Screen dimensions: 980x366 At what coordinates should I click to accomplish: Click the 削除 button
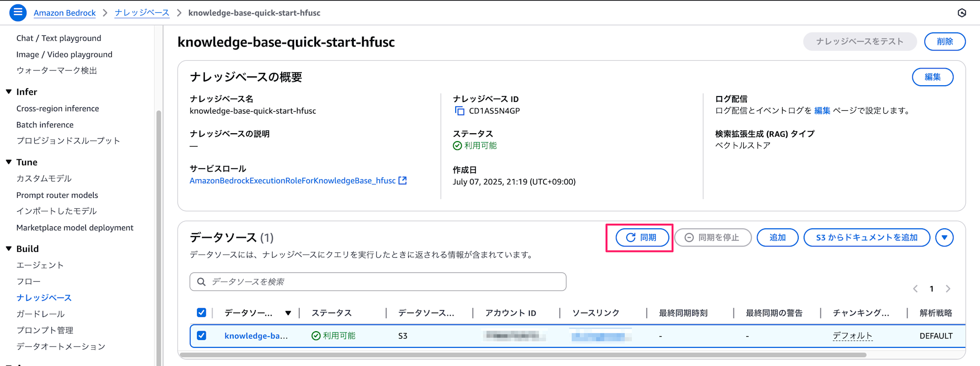click(945, 42)
